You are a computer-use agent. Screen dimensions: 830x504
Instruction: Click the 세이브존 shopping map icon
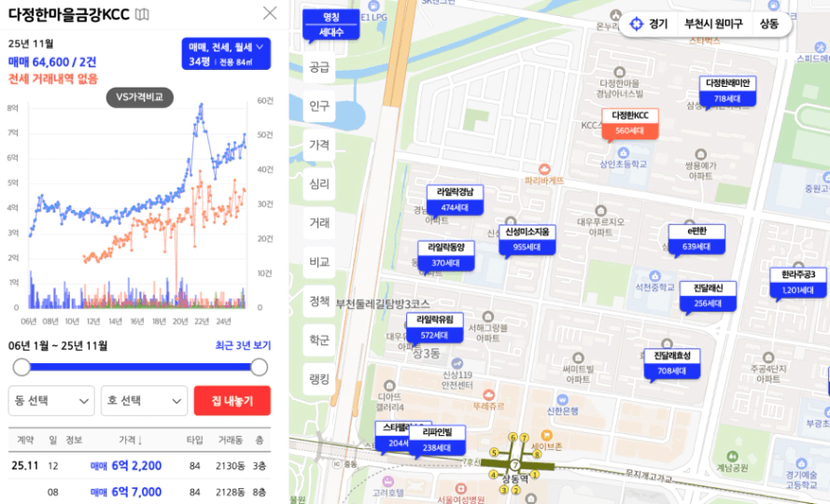[x=546, y=436]
